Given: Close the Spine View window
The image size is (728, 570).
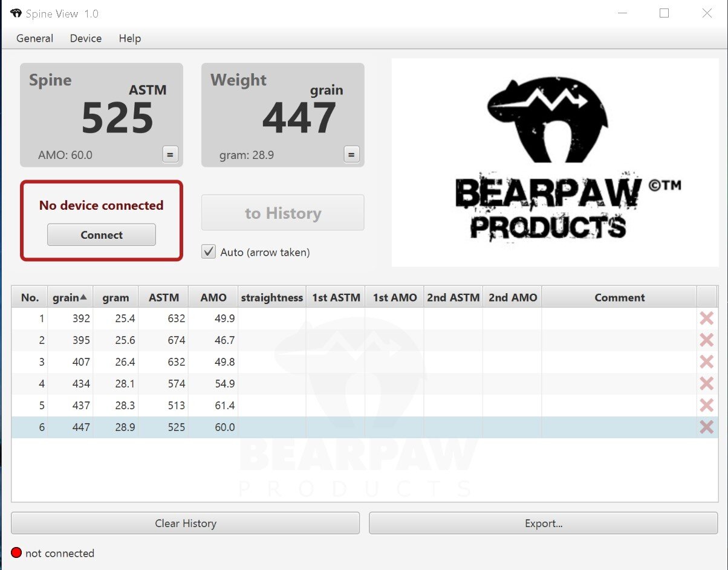Looking at the screenshot, I should click(x=707, y=13).
